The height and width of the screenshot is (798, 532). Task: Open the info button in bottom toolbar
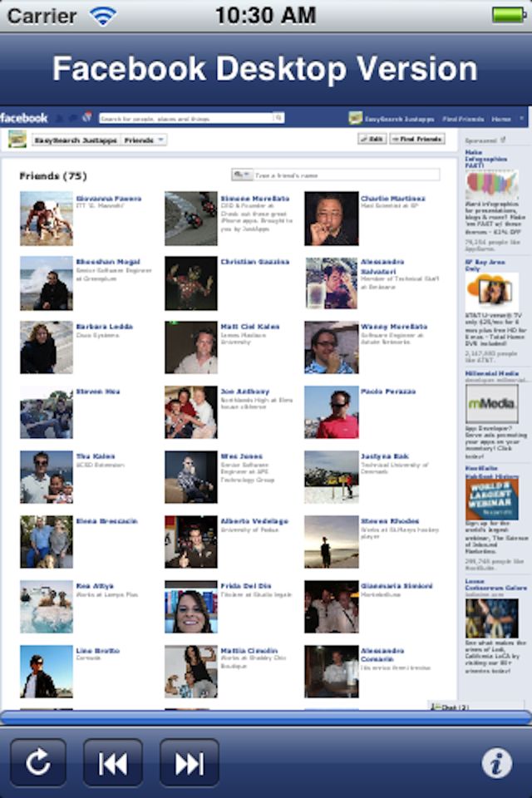(x=497, y=762)
